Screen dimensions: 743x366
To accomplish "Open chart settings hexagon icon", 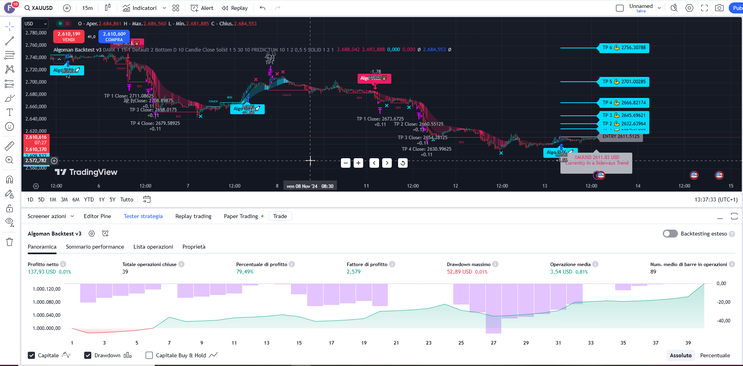I will click(x=689, y=8).
